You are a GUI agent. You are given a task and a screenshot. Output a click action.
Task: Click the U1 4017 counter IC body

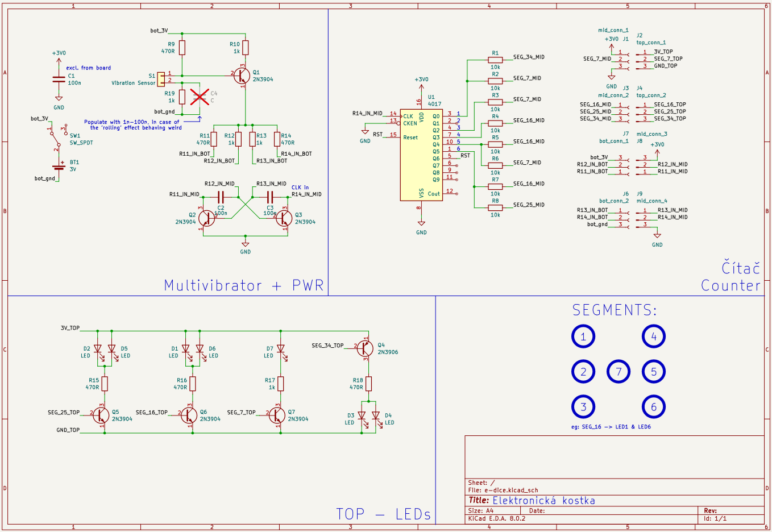(x=421, y=155)
